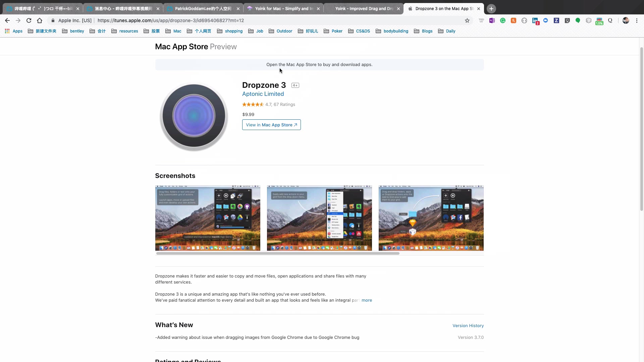
Task: Open the resources bookmarks folder
Action: [125, 31]
